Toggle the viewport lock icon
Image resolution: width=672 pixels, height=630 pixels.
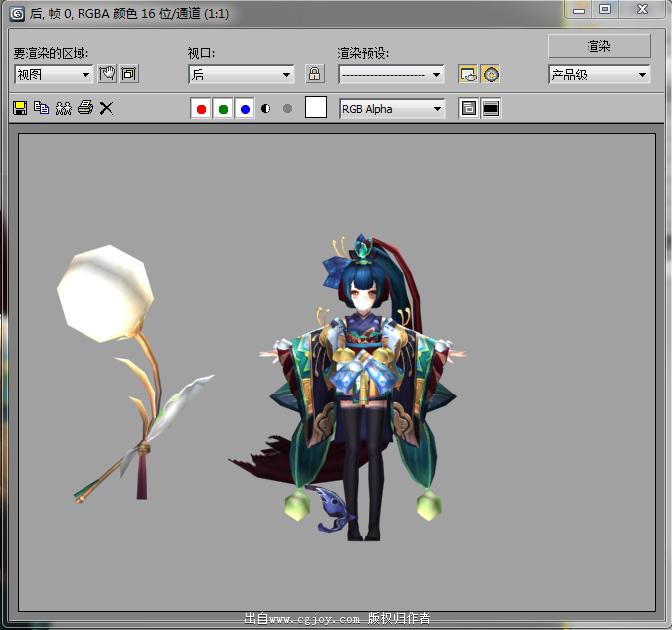[314, 74]
